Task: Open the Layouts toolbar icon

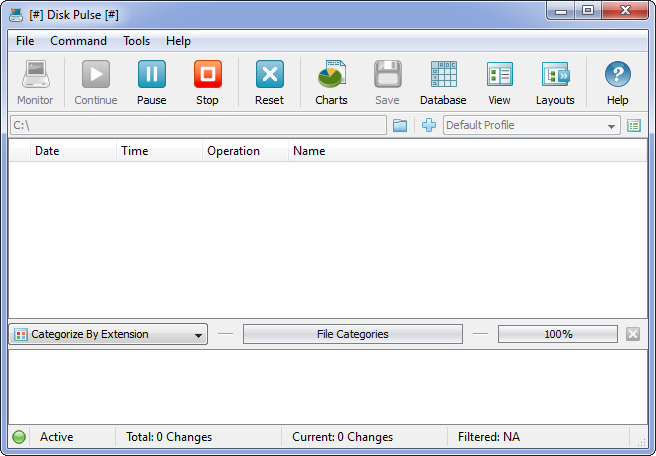Action: click(555, 74)
